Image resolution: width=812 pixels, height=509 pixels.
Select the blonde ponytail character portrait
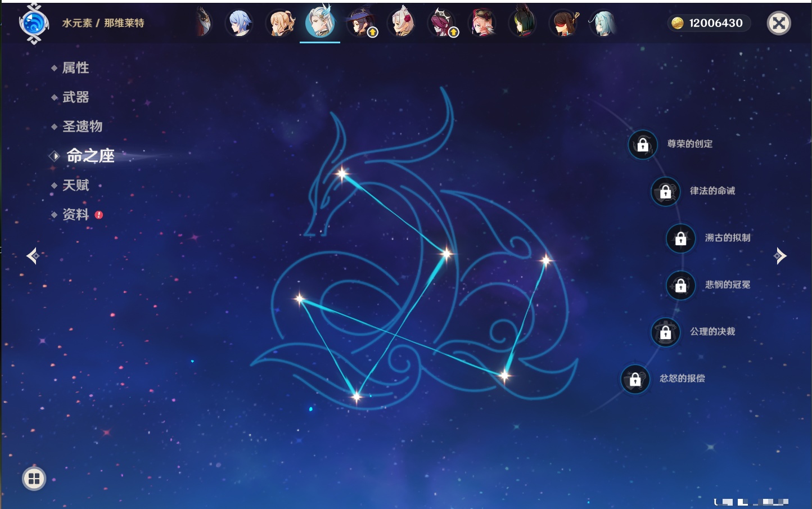(279, 24)
